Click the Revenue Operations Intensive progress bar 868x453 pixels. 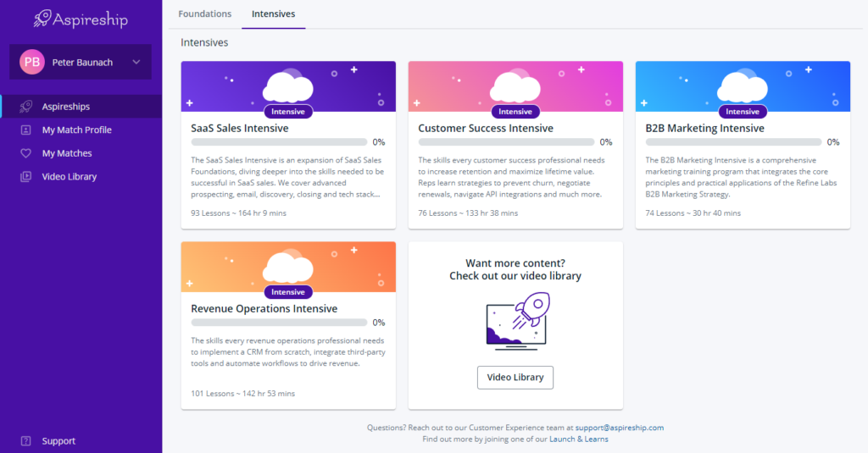[x=279, y=323]
